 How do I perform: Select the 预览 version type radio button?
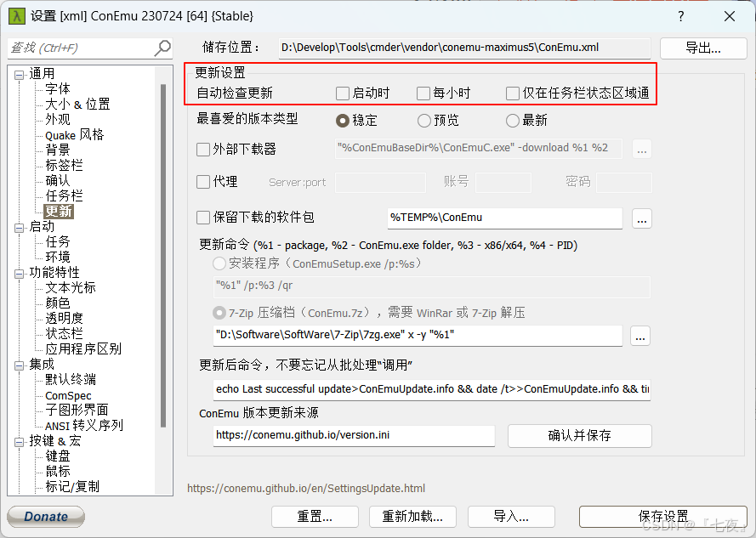pos(424,121)
